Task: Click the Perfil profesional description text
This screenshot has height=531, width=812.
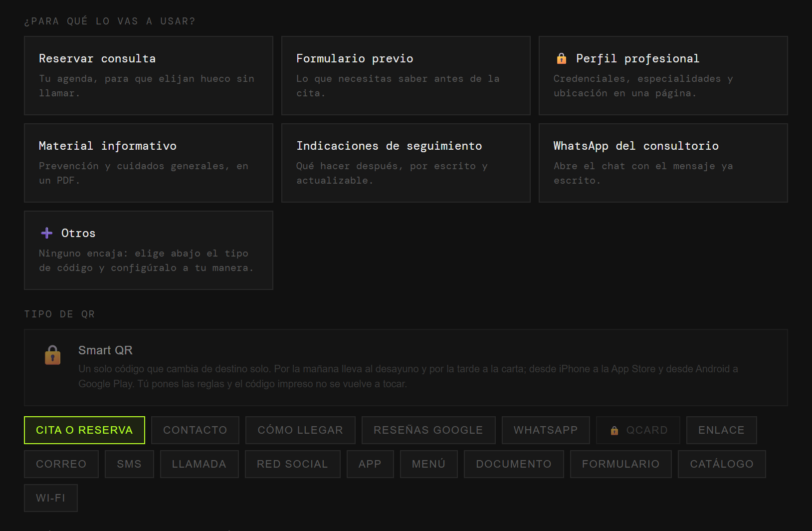Action: click(643, 86)
